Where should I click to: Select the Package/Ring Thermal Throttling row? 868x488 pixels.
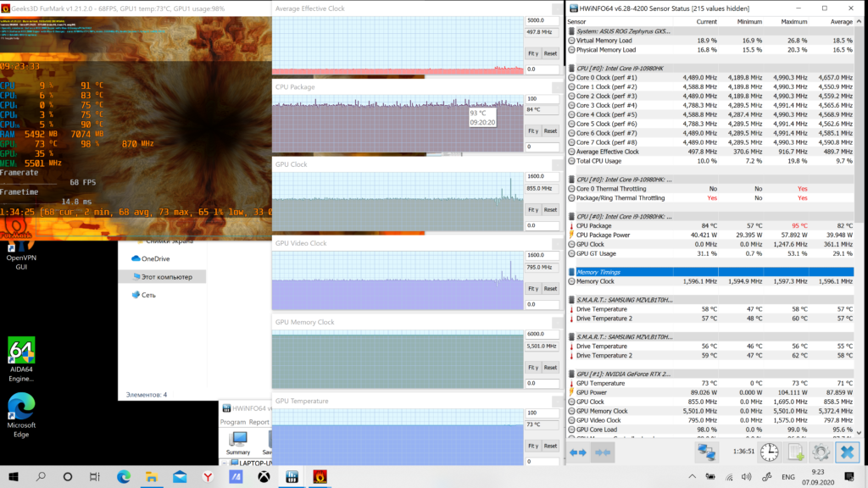pos(711,198)
